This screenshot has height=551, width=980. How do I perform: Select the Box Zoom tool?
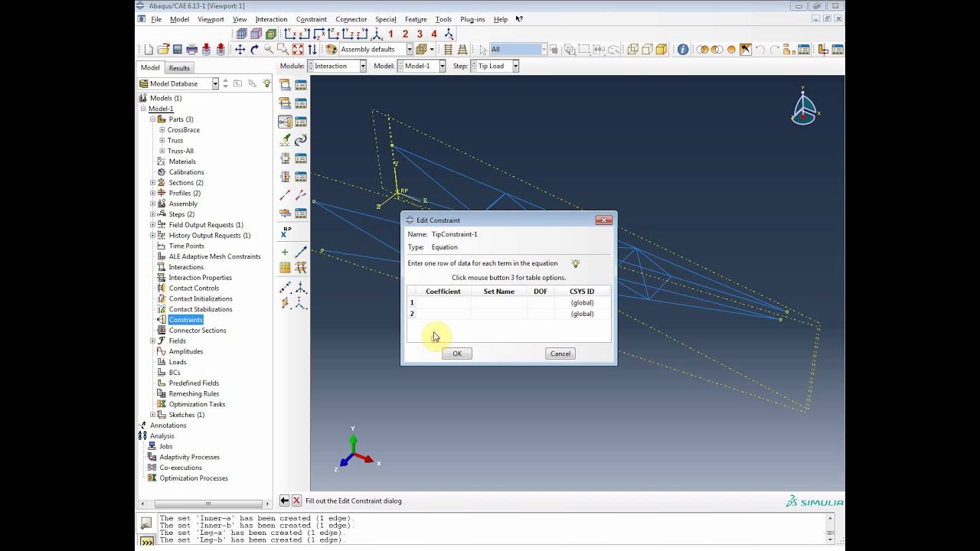(283, 49)
